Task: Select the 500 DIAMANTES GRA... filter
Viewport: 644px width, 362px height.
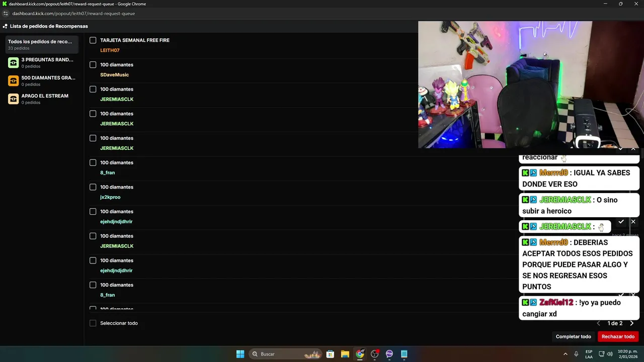Action: [x=42, y=81]
